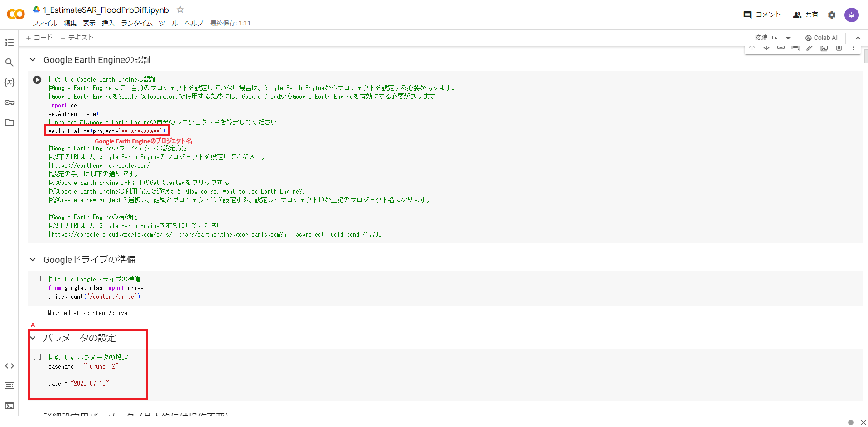
Task: Collapse the Google Earth Engineの認証 section
Action: coord(33,60)
